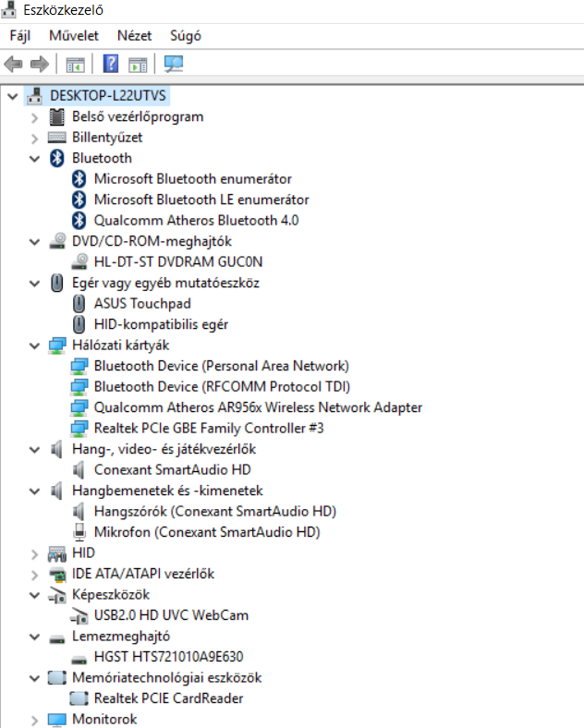Image resolution: width=584 pixels, height=728 pixels.
Task: Click the keyboard icon of Billentyűzet
Action: click(x=56, y=138)
